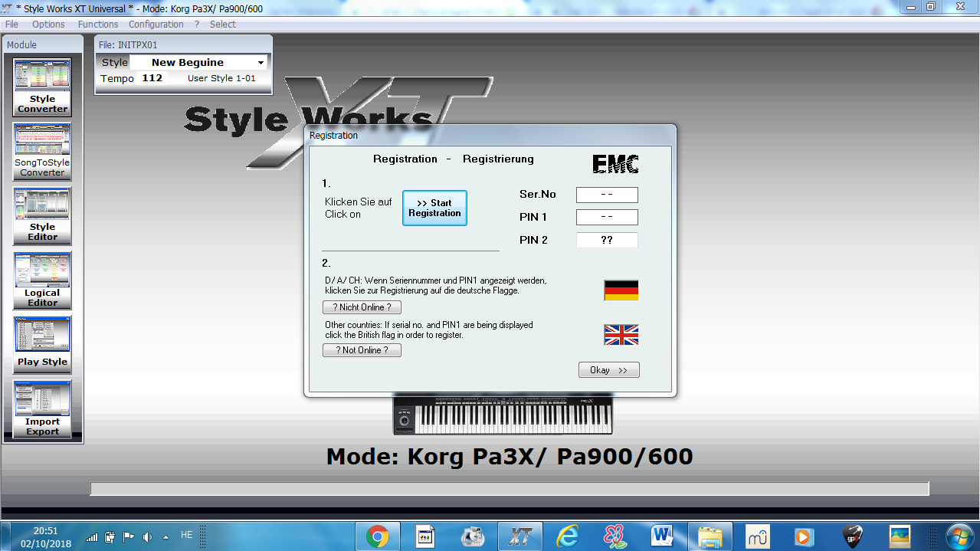The height and width of the screenshot is (551, 980).
Task: Switch to Style Works XT taskbar icon
Action: coord(520,536)
